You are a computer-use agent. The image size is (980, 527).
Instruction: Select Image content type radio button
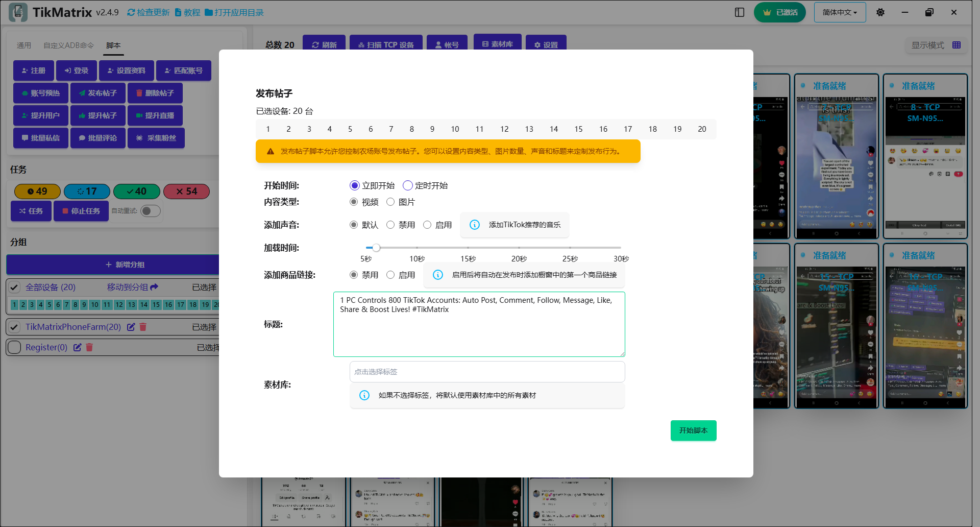pos(390,202)
